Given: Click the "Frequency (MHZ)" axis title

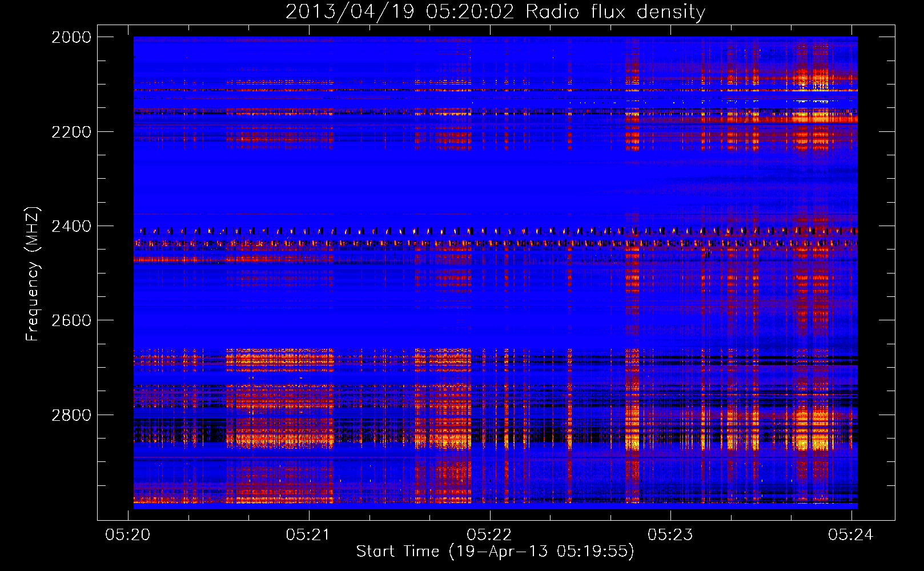Looking at the screenshot, I should tap(33, 274).
